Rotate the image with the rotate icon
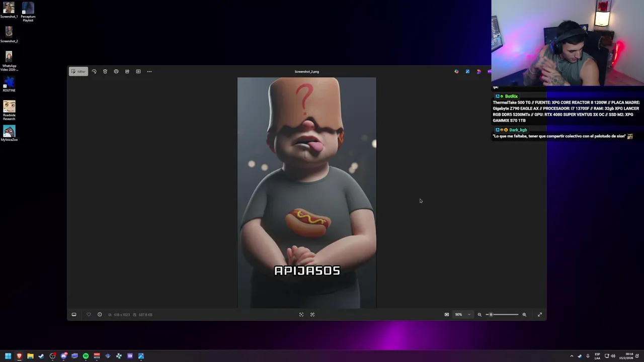Screen dimensions: 644x362 click(x=94, y=71)
